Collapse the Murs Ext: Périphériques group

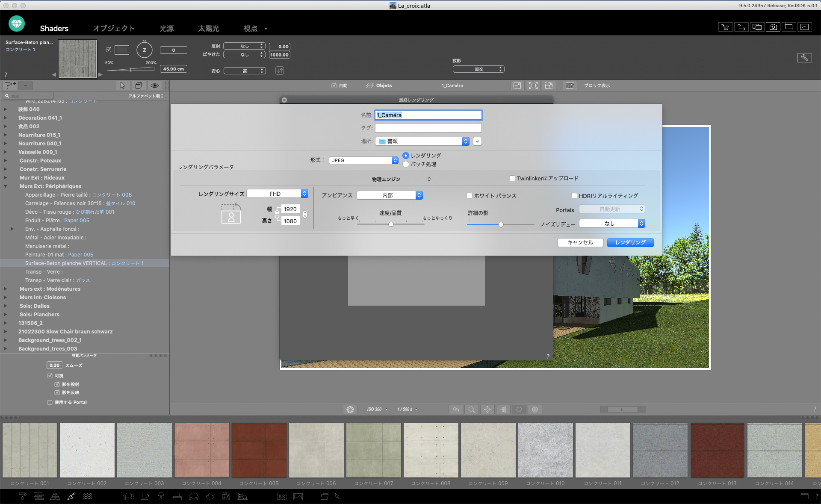5,186
